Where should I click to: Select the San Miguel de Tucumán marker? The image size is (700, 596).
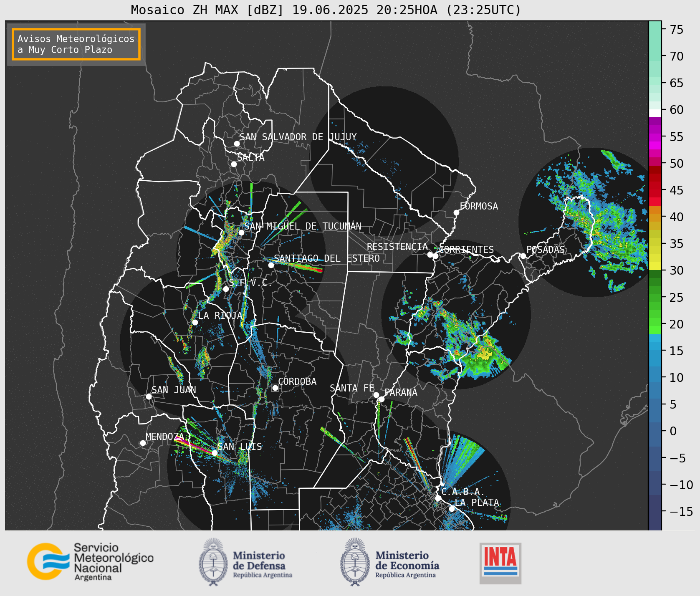coord(241,232)
